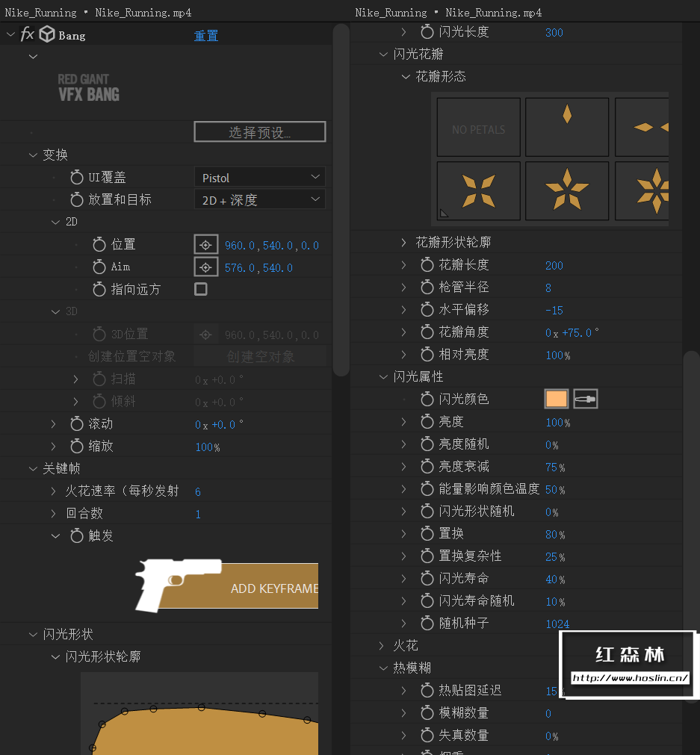
Task: Open the 2D + 深度 dropdown
Action: pos(260,199)
